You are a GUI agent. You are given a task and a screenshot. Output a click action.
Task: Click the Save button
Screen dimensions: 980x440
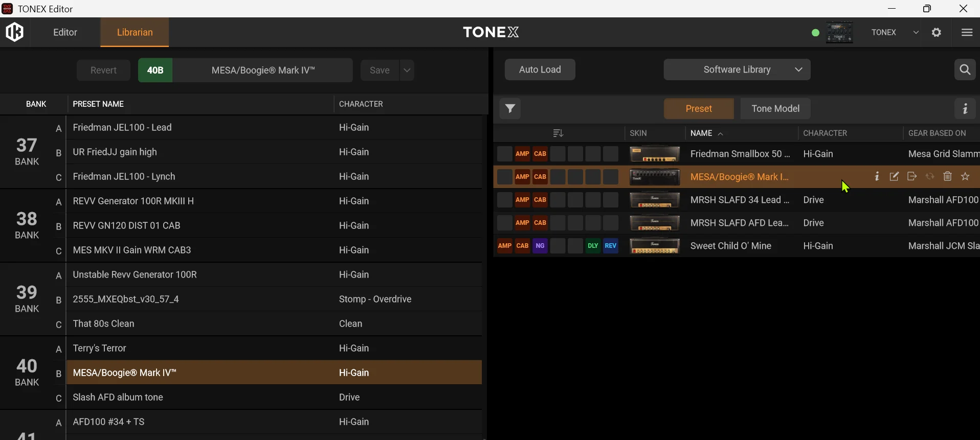380,71
